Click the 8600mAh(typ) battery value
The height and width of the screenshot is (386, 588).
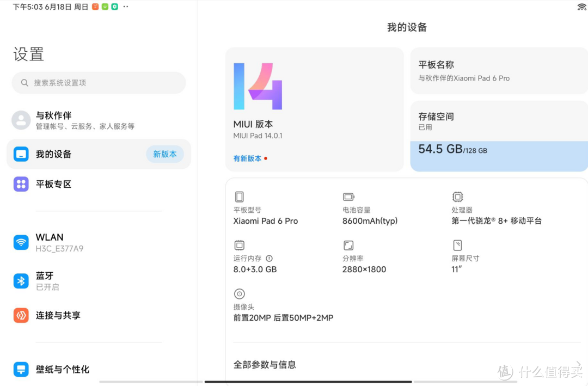[370, 221]
